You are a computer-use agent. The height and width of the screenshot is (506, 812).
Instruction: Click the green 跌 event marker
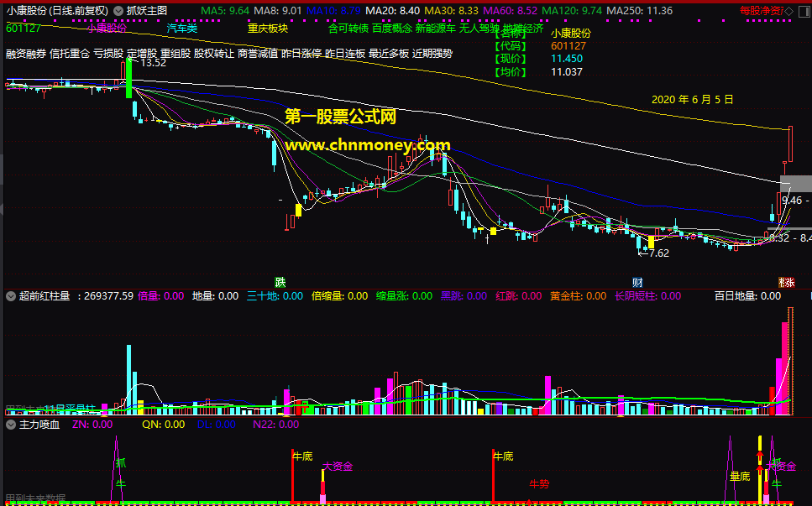pos(280,282)
